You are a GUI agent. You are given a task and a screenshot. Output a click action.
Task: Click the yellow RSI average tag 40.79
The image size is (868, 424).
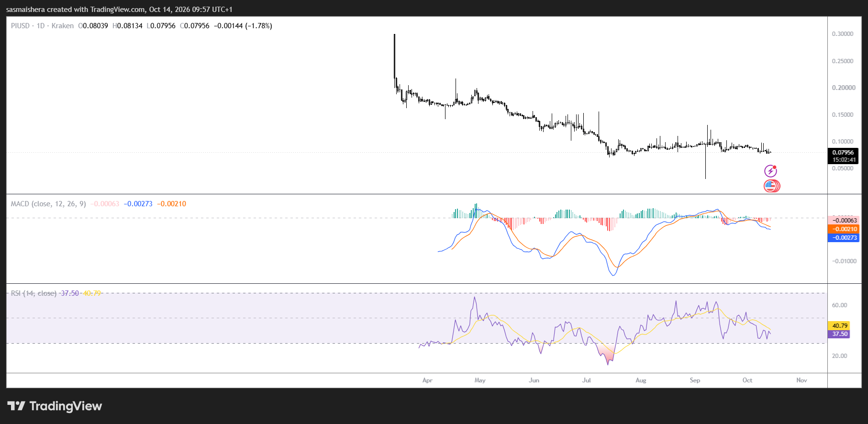coord(839,325)
